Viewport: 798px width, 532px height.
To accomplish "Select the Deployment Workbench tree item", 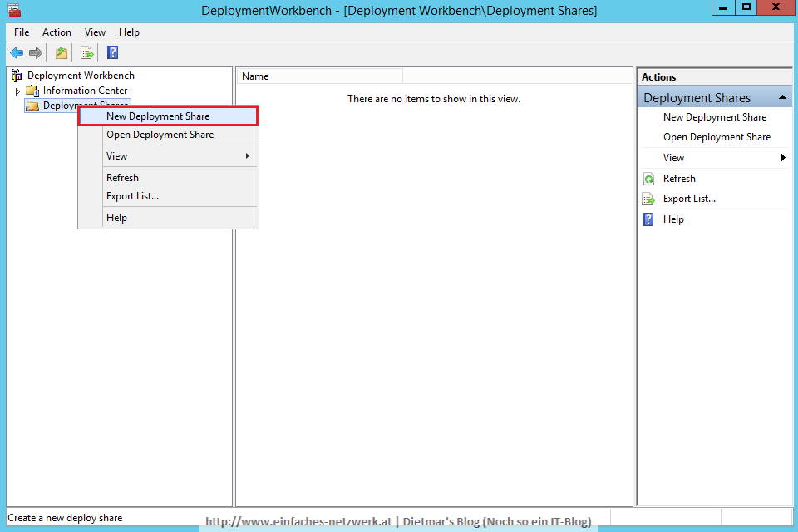I will tap(81, 76).
